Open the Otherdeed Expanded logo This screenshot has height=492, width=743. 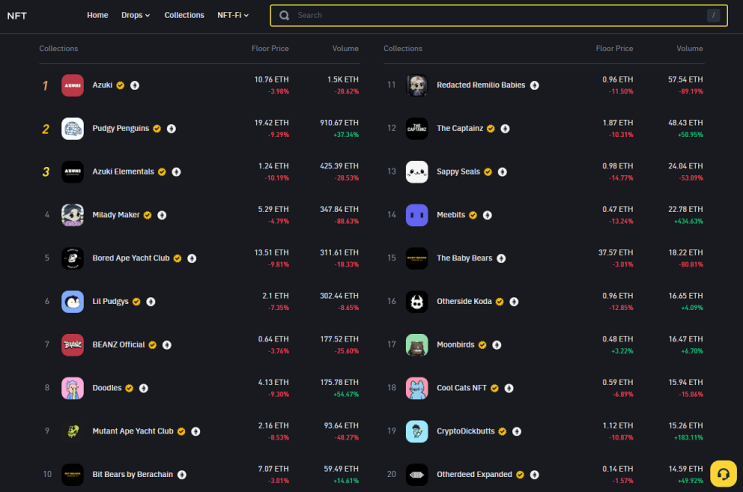(417, 474)
